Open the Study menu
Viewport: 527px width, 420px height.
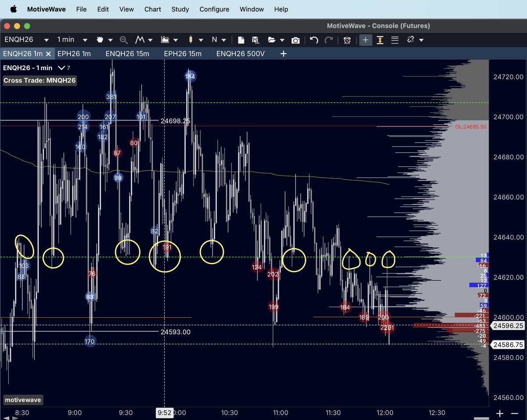[x=180, y=9]
